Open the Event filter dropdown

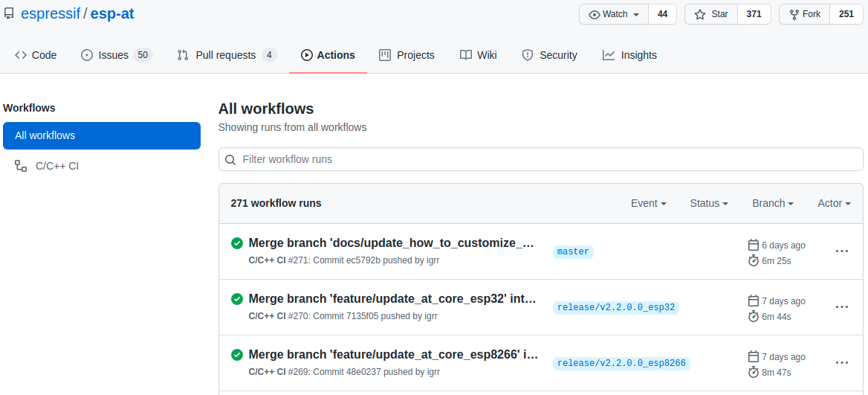pyautogui.click(x=648, y=203)
